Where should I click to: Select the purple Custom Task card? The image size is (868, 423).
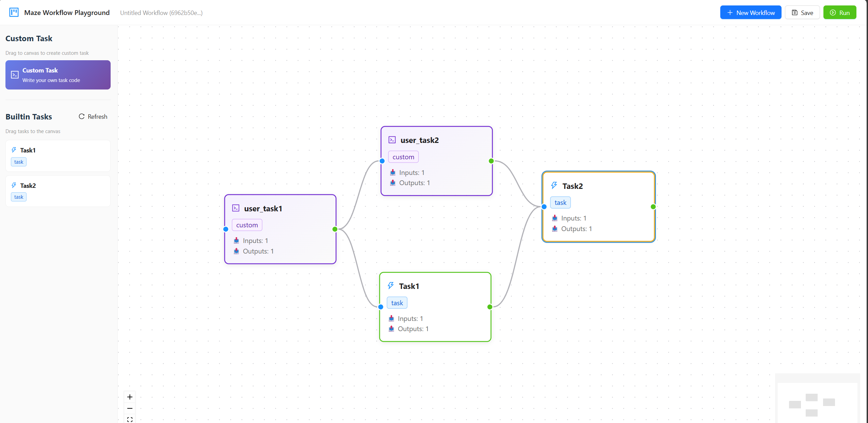58,75
